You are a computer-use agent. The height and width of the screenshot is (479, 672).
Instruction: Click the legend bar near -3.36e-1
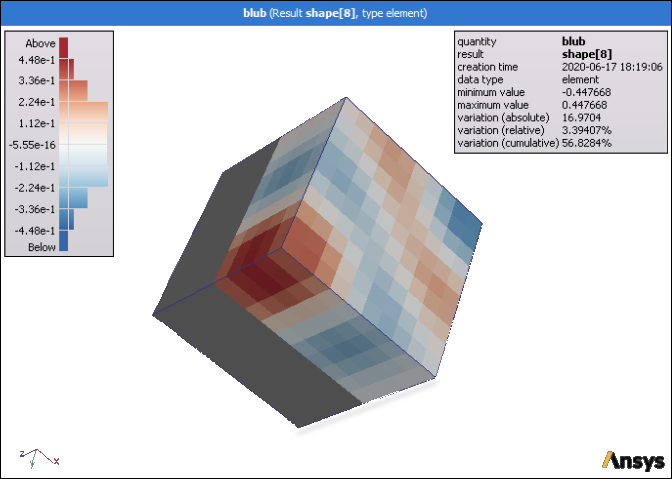point(66,219)
